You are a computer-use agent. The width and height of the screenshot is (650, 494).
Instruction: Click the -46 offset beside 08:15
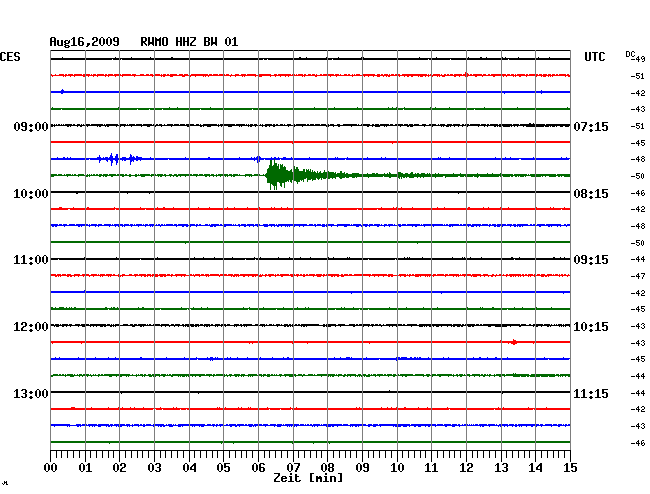pyautogui.click(x=638, y=193)
